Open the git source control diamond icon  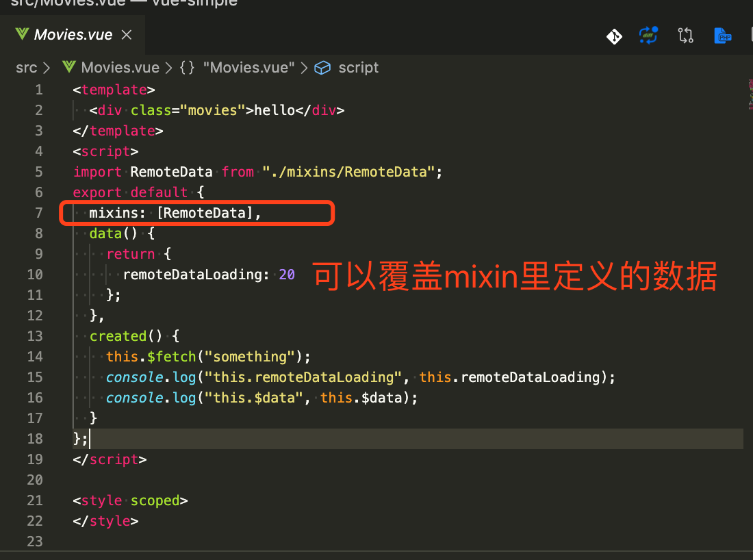pos(614,36)
